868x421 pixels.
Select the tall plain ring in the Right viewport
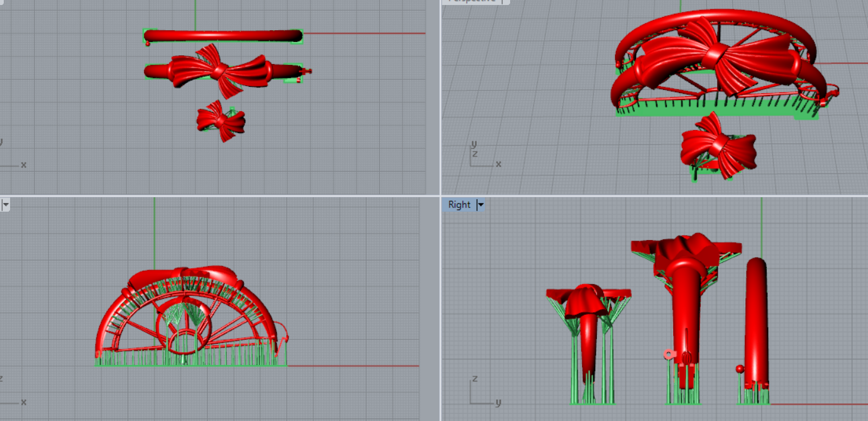pyautogui.click(x=756, y=320)
